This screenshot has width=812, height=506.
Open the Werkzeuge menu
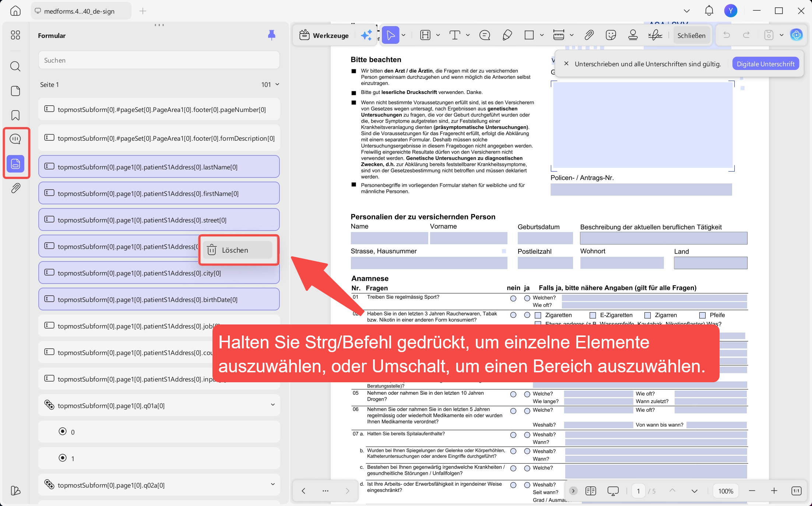tap(324, 35)
